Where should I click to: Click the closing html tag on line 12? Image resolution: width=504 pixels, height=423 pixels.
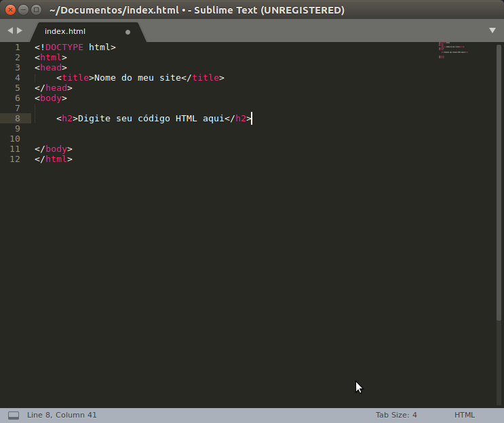54,159
